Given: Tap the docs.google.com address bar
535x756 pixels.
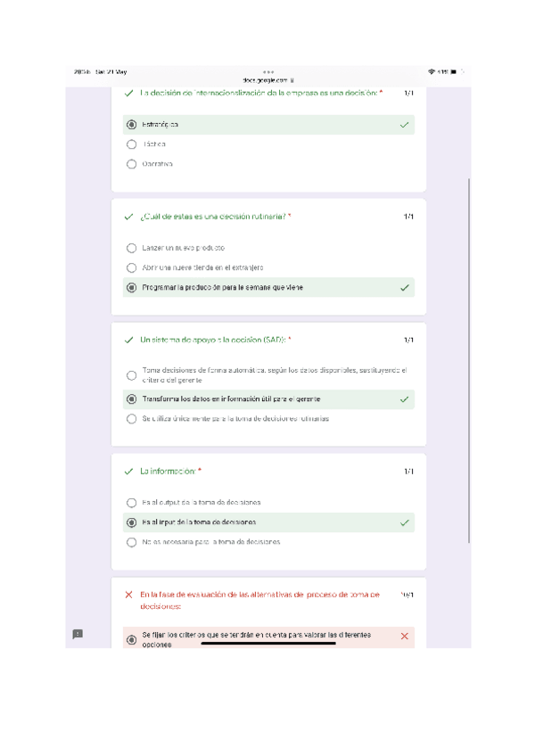Looking at the screenshot, I should tap(266, 80).
